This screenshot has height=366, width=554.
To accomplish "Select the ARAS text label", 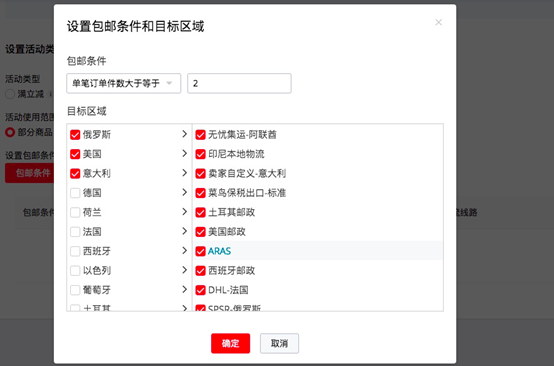I will coord(219,251).
